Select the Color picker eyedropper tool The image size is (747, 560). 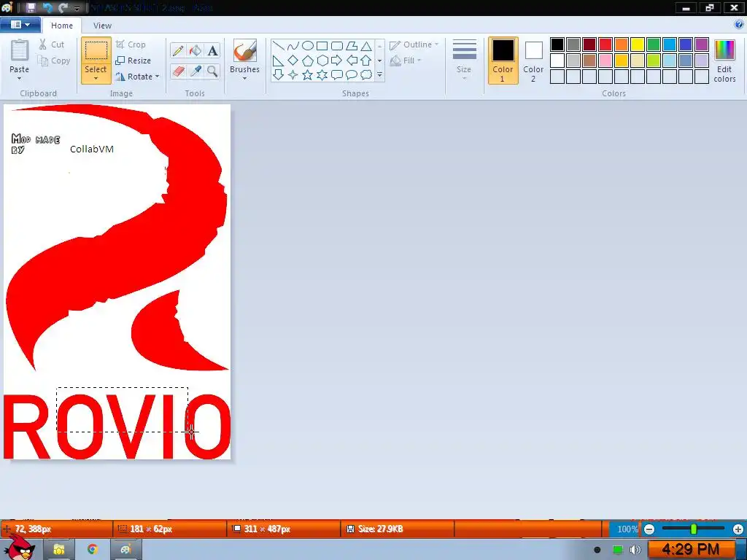click(x=196, y=71)
